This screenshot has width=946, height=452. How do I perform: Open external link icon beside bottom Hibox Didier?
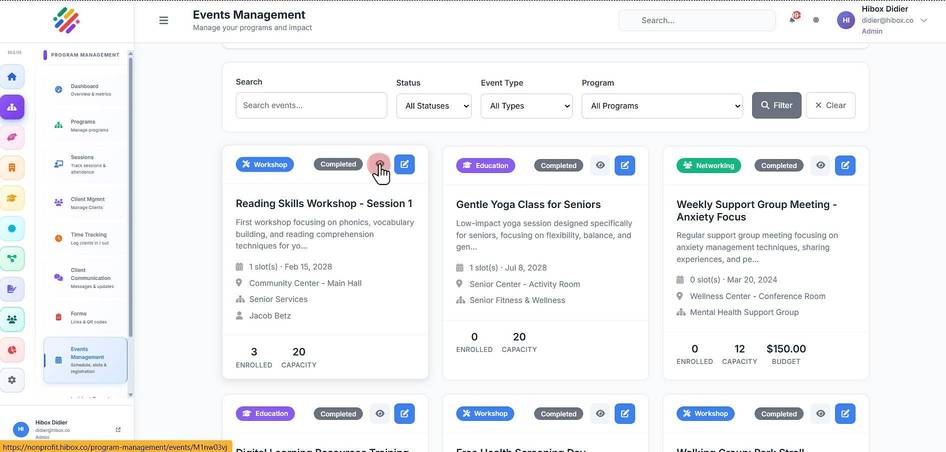pyautogui.click(x=118, y=430)
